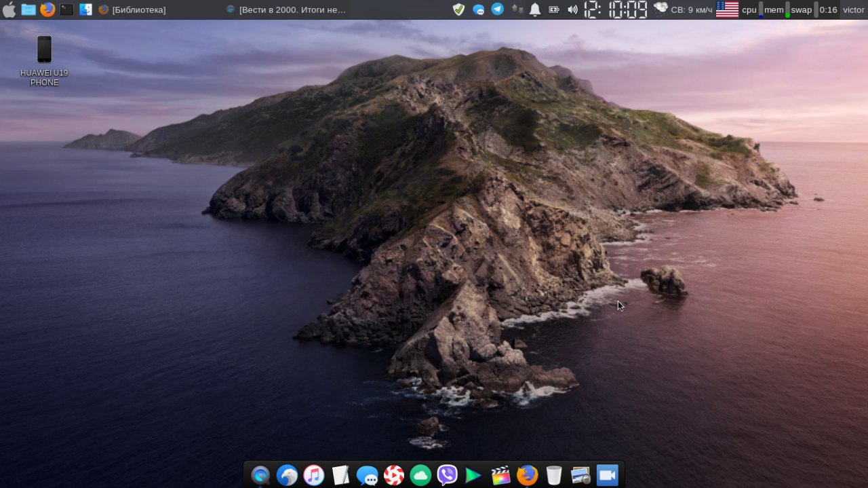Open the green cloud app in dock
Screen dimensions: 868x488
420,475
